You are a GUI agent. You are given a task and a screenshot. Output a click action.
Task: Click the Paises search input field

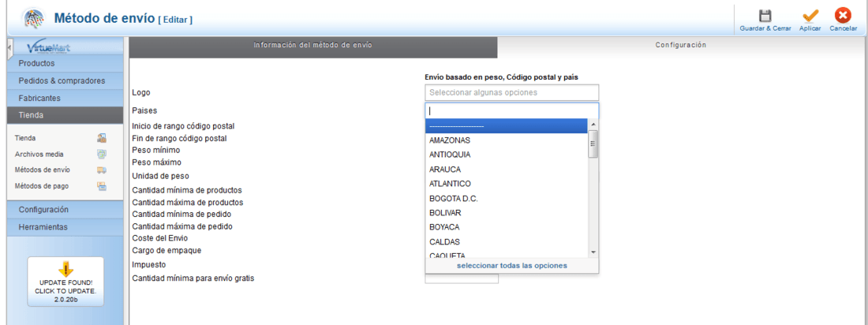pos(511,110)
